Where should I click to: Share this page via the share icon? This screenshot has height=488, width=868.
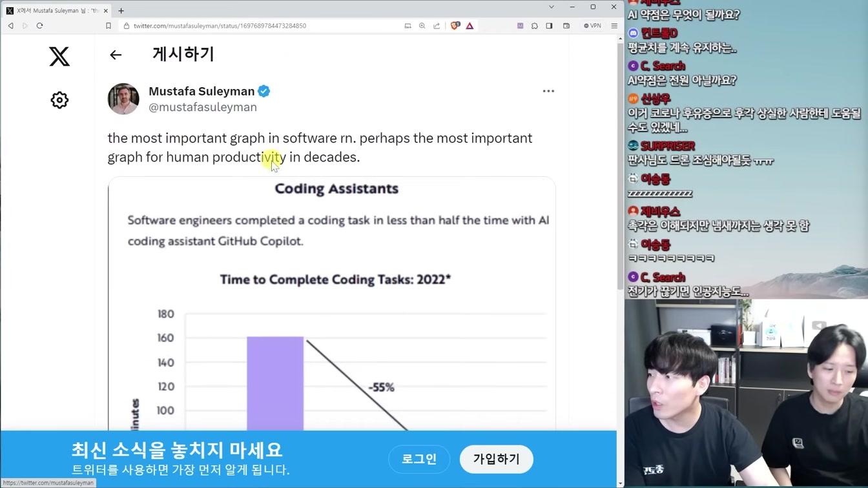(437, 26)
